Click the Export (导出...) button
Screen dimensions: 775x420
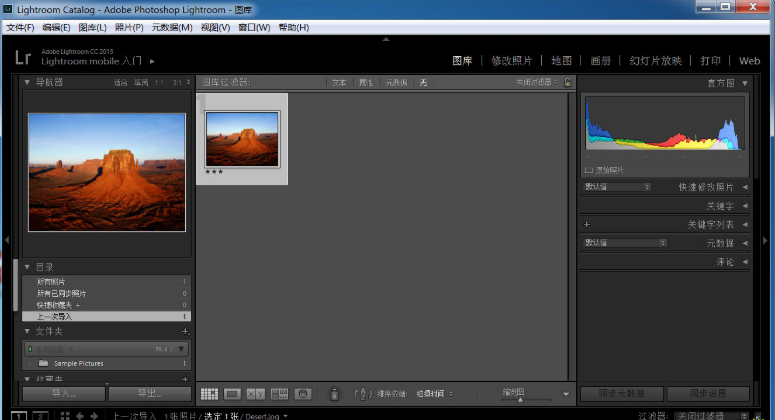[150, 394]
